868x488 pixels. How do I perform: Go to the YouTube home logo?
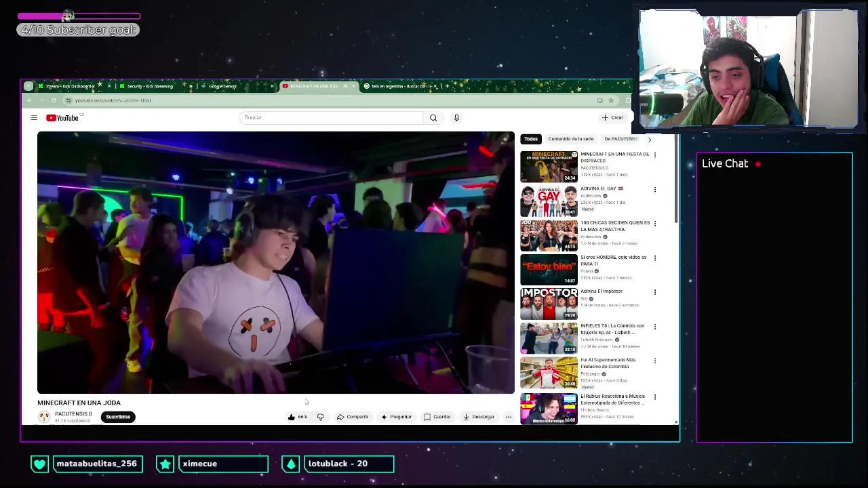point(62,118)
